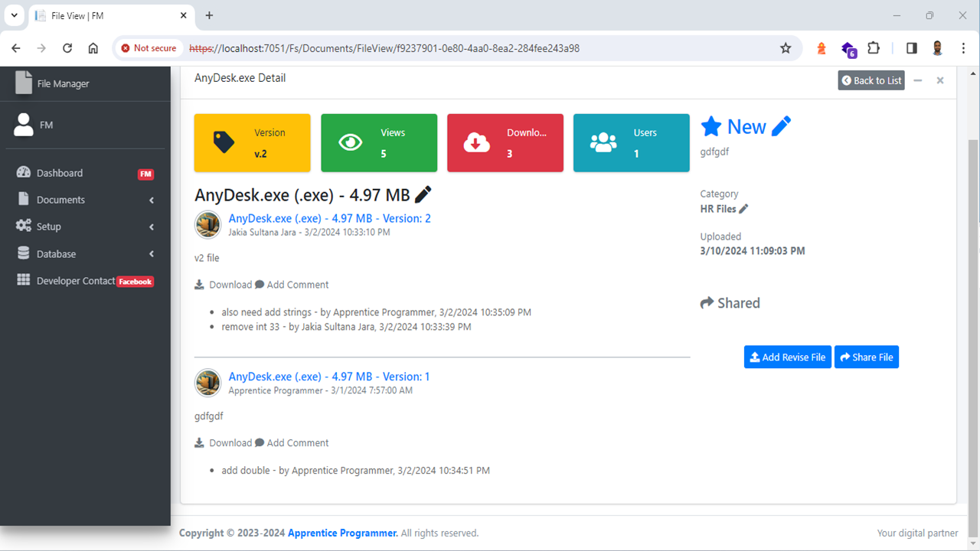Click the orange extension icon in toolbar

tap(822, 48)
